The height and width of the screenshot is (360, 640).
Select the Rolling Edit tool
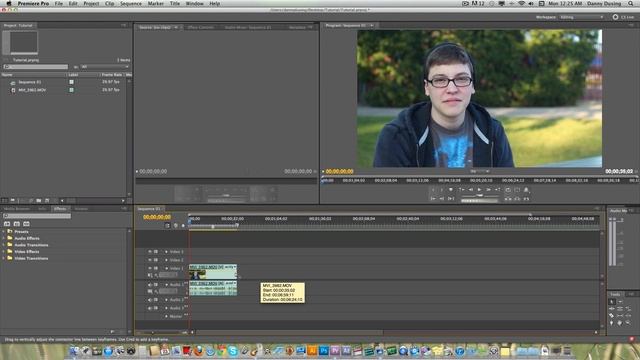coord(620,309)
